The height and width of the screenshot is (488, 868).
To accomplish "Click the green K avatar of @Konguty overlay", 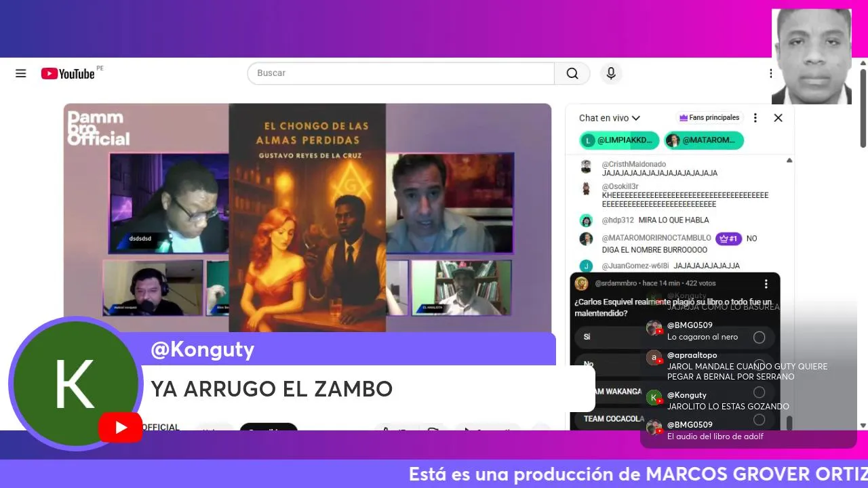I will point(75,383).
